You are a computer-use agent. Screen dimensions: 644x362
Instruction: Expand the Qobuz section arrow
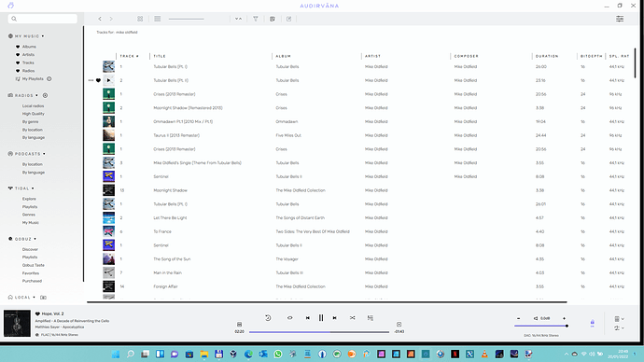pos(35,239)
